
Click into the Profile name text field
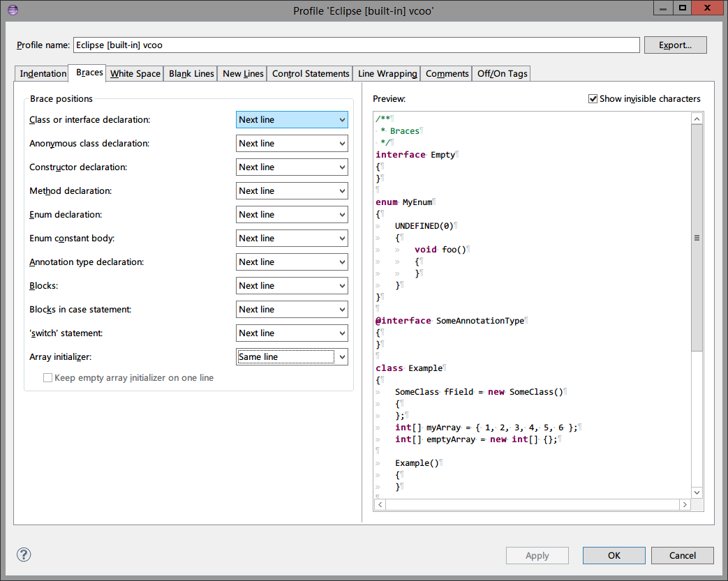pos(356,45)
